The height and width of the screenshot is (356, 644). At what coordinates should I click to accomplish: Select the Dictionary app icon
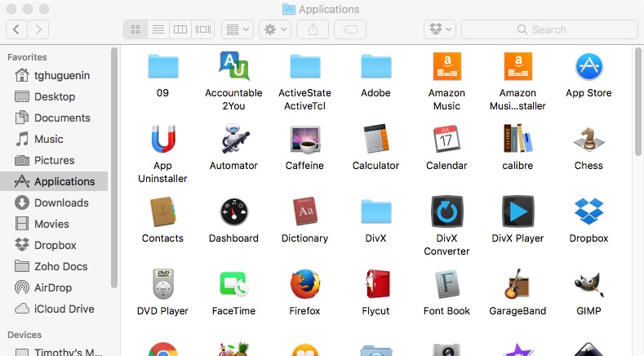(x=304, y=211)
